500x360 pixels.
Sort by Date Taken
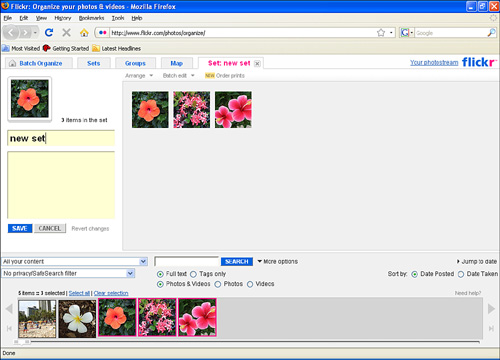(461, 274)
